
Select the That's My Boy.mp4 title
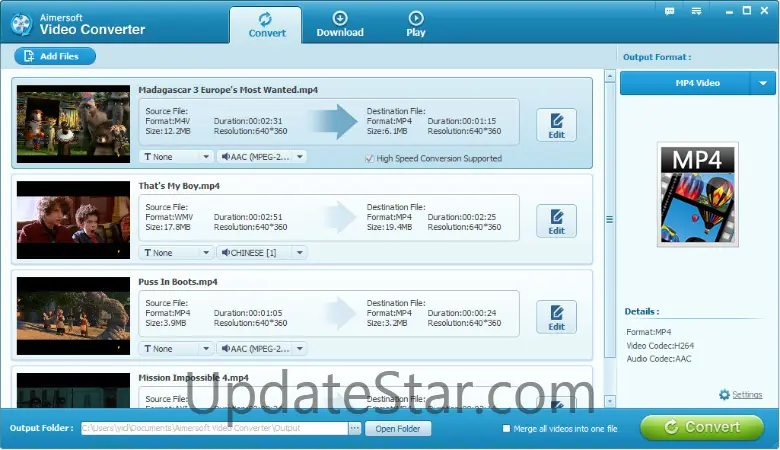(179, 186)
